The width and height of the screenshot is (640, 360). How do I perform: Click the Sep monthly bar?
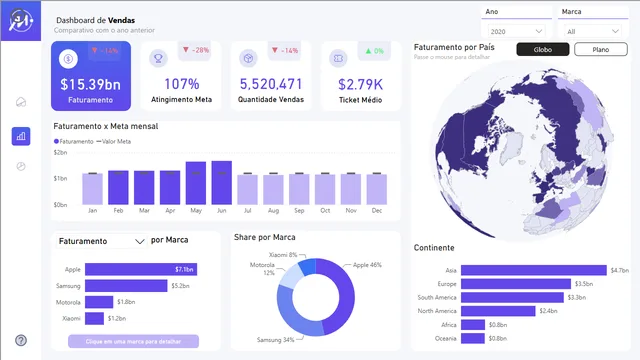click(x=299, y=189)
